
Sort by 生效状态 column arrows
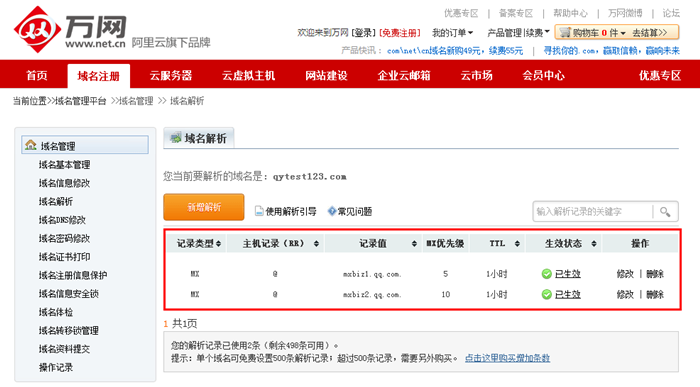(594, 244)
